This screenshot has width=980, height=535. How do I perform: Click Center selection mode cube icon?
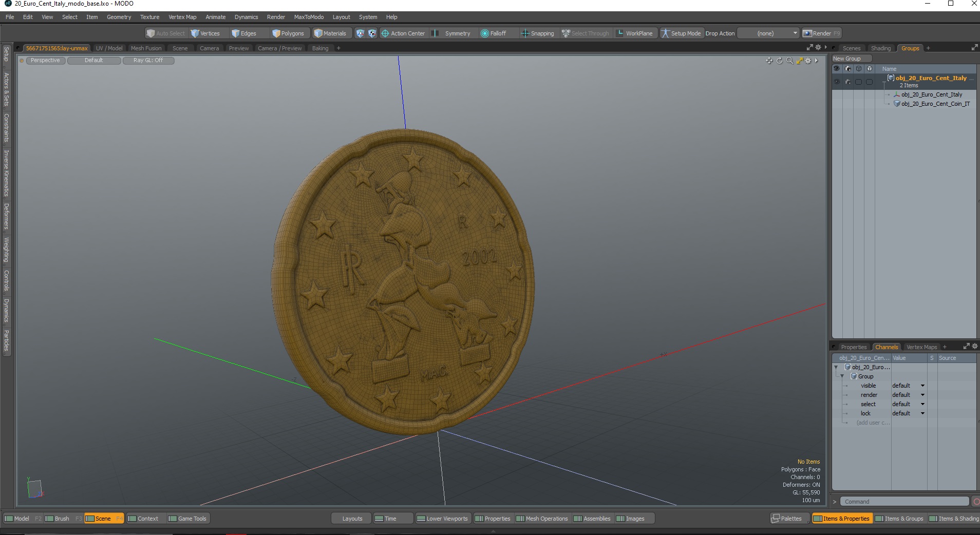coord(372,33)
